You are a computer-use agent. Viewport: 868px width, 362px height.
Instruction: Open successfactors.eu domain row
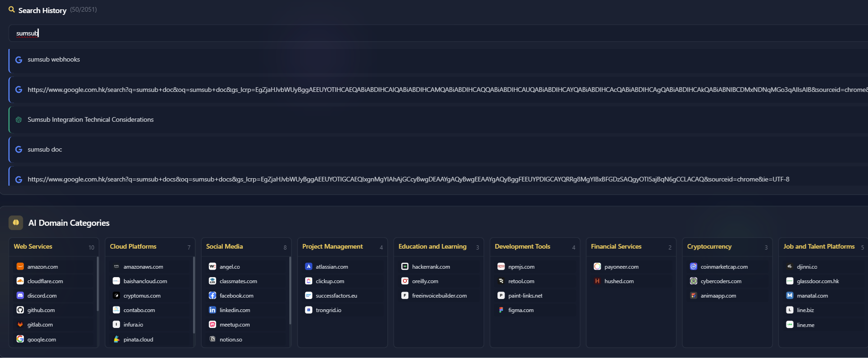pyautogui.click(x=342, y=296)
